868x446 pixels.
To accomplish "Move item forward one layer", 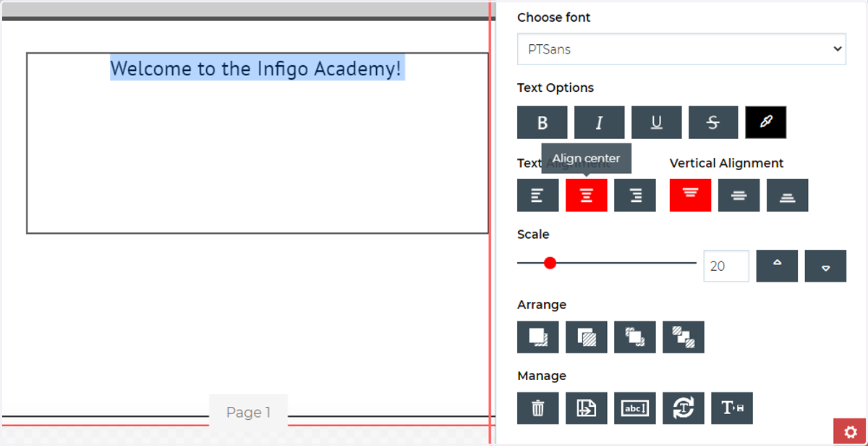I will point(635,337).
